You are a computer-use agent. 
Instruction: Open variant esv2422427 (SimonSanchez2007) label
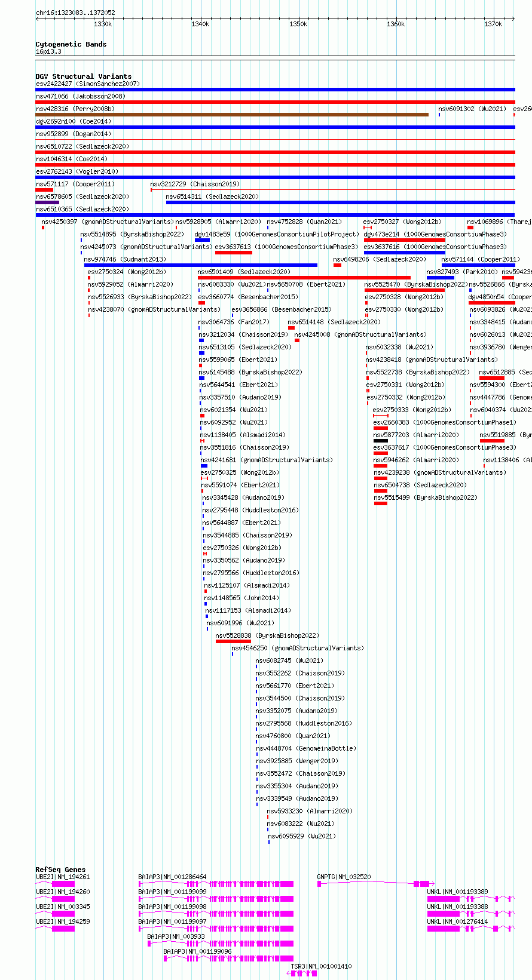tap(87, 84)
